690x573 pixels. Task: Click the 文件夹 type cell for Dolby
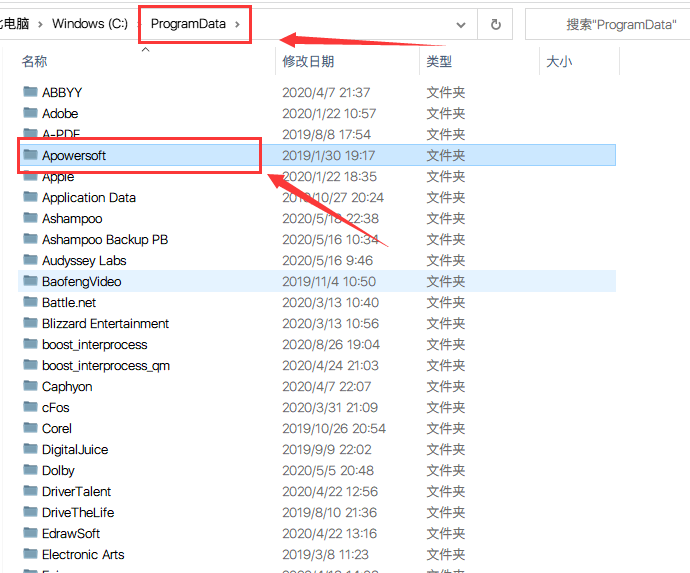tap(445, 470)
